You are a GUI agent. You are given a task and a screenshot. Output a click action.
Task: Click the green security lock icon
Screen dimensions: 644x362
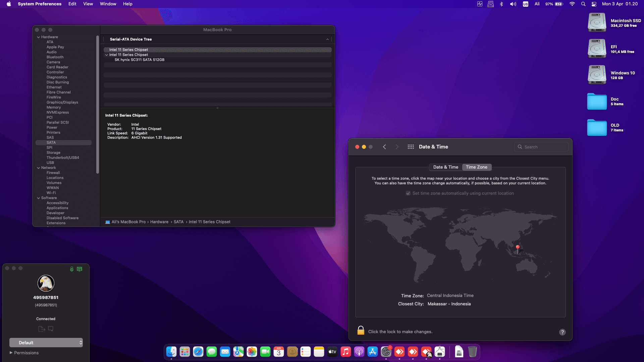(x=71, y=269)
